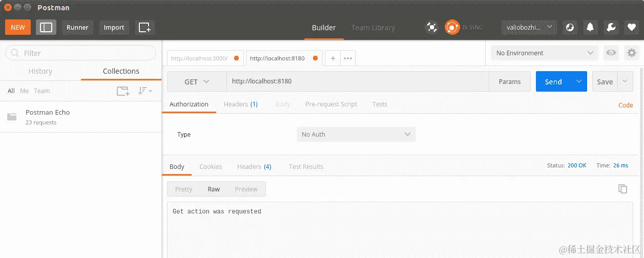Open the Pre-request Script tab
Viewport: 644px width, 258px height.
[331, 104]
